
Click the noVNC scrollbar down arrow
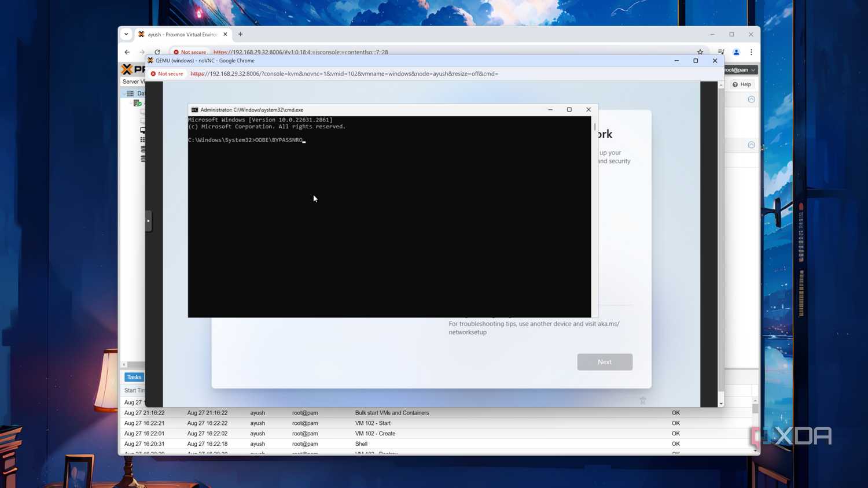click(721, 404)
